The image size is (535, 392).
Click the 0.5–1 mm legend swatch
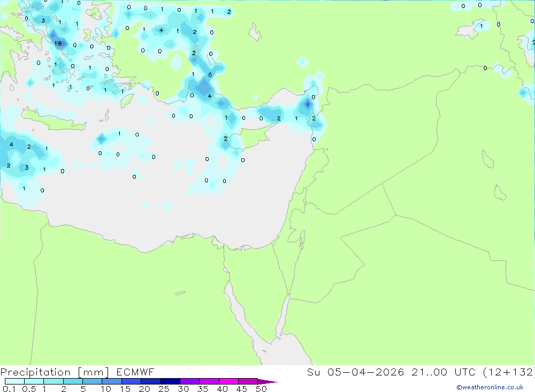pyautogui.click(x=34, y=381)
